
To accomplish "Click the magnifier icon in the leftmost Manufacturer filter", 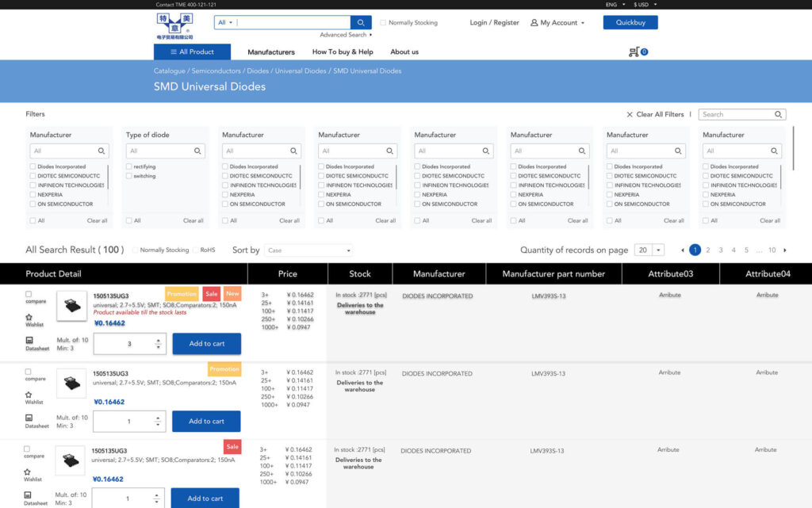I will tap(101, 151).
